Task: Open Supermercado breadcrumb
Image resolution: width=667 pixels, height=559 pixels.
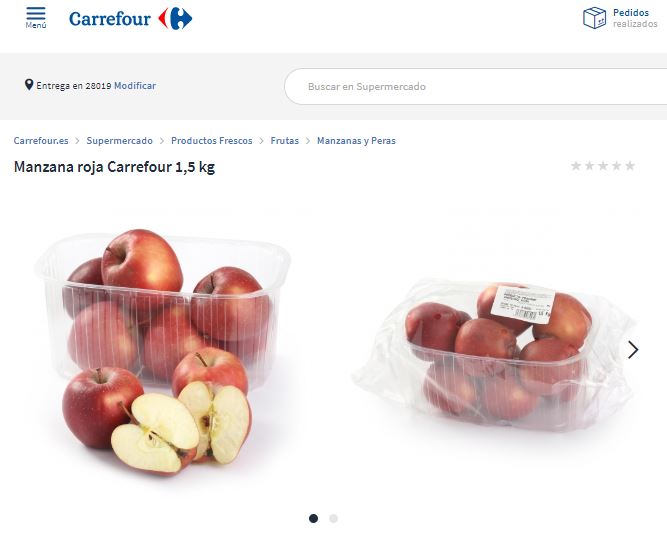Action: pyautogui.click(x=120, y=140)
